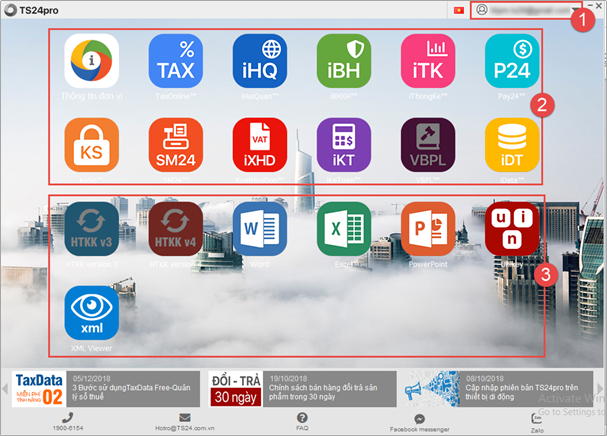Viewport: 607px width, 436px height.
Task: Open Zalo support icon
Action: 537,418
